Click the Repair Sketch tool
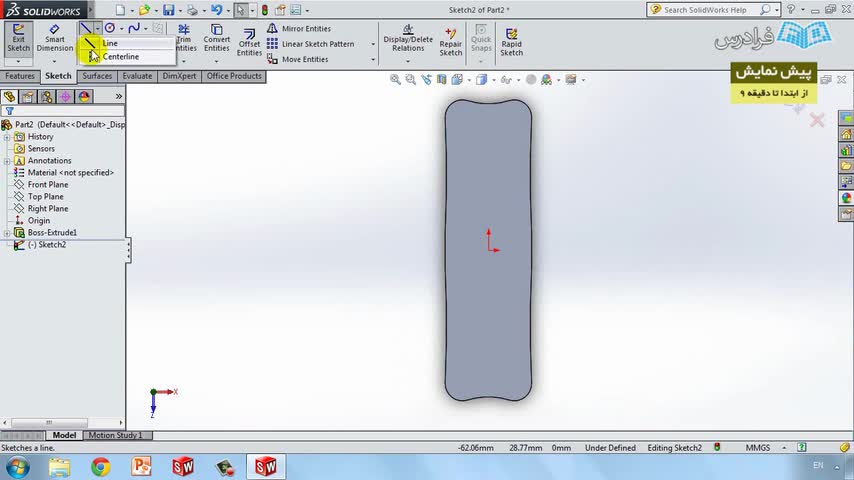Screen dimensions: 854x480 [x=450, y=42]
